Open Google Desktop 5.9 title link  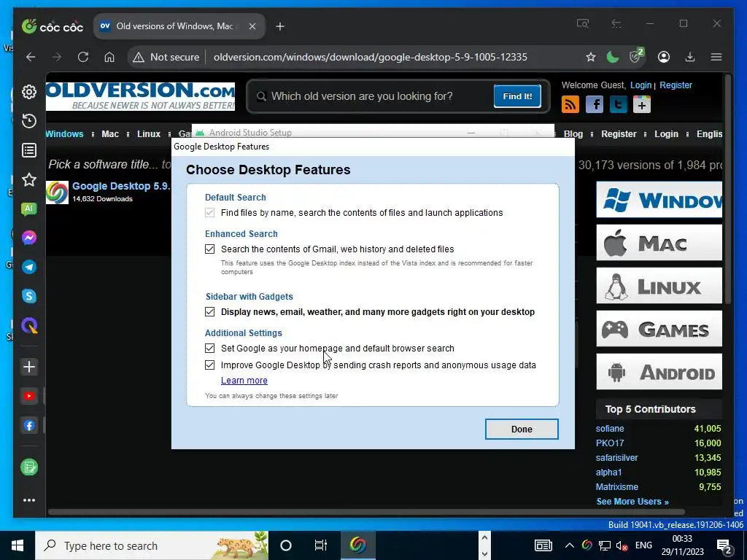tap(120, 186)
